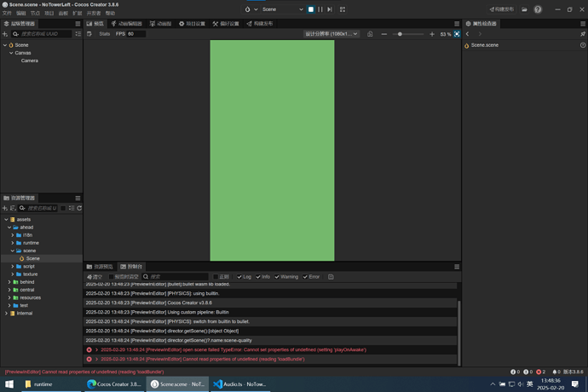588x392 pixels.
Task: Toggle the clear-on-preview checkbox in console
Action: point(111,277)
